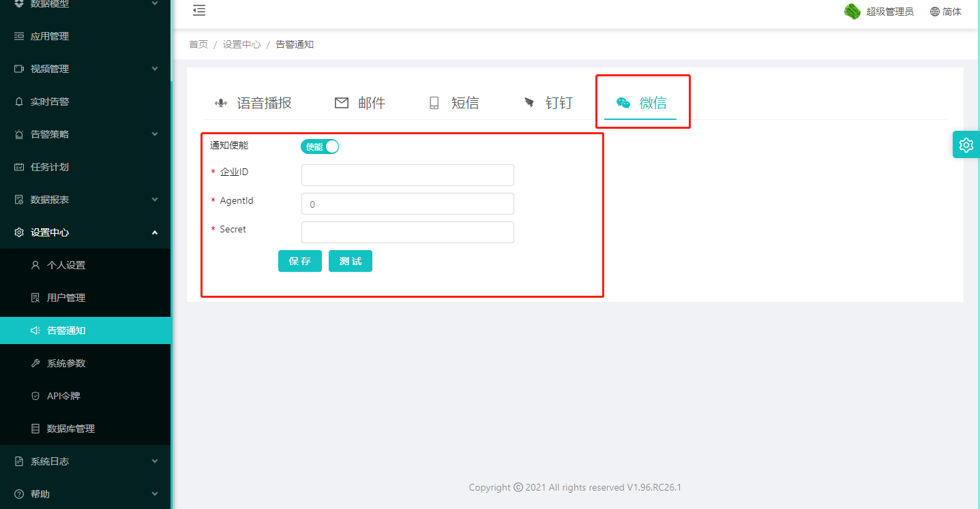Screen dimensions: 980x509
Task: Collapse the 设置中心 menu
Action: point(154,232)
